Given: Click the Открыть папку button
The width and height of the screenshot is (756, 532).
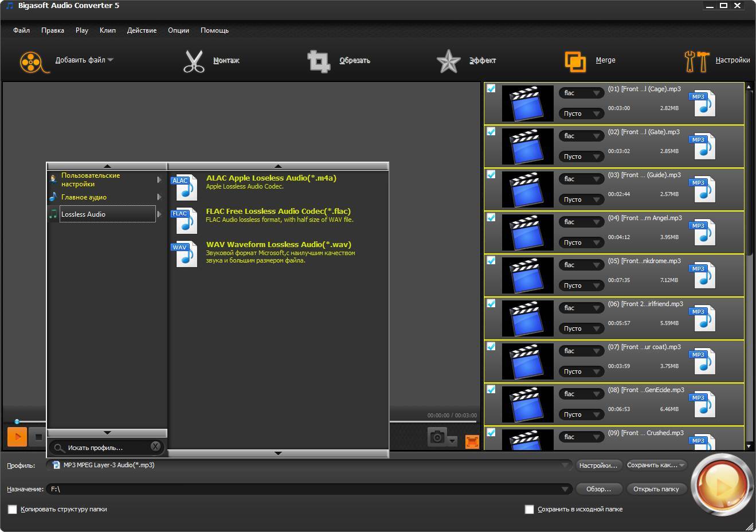Looking at the screenshot, I should tap(656, 489).
